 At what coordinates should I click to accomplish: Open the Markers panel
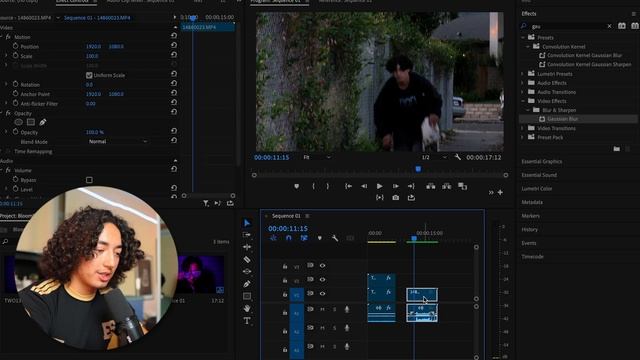point(531,216)
